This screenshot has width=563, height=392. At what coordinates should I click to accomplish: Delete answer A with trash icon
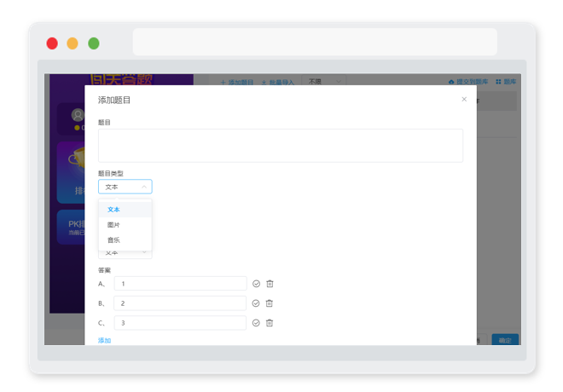(270, 284)
